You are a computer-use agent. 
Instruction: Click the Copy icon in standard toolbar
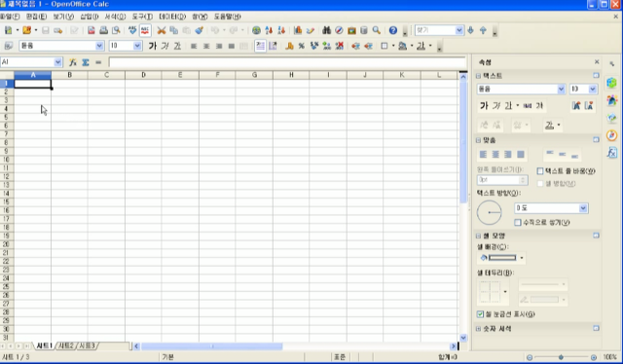(x=173, y=30)
